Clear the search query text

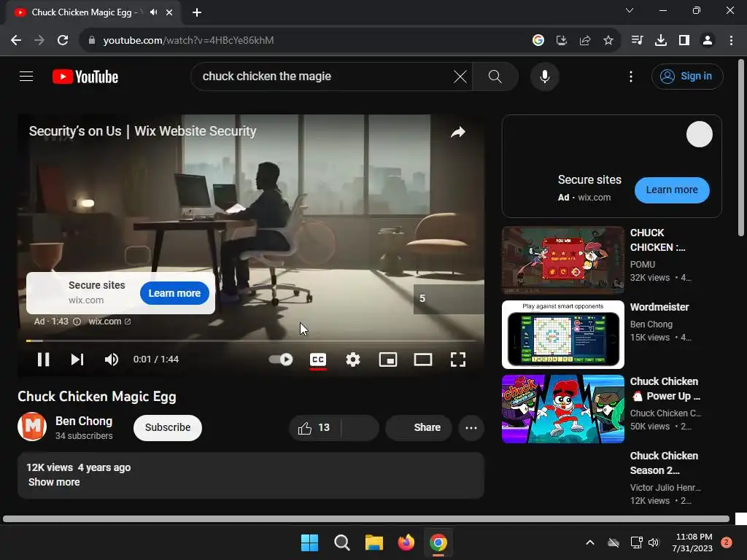point(460,76)
